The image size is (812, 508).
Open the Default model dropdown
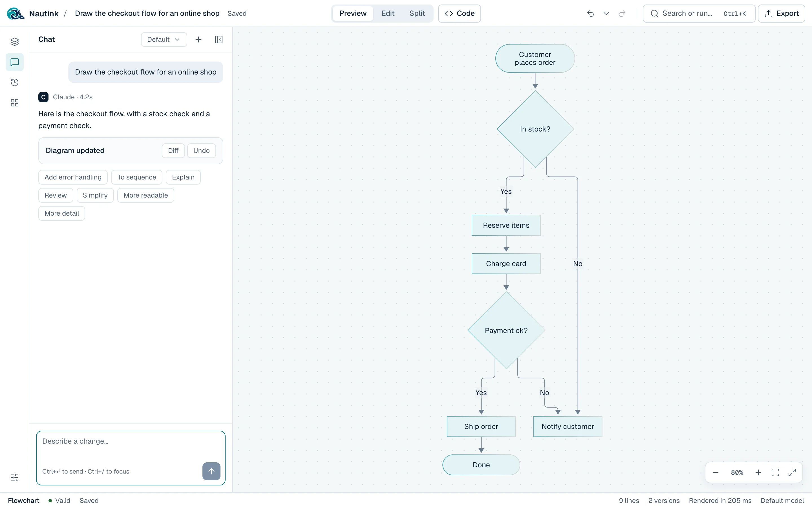(164, 40)
